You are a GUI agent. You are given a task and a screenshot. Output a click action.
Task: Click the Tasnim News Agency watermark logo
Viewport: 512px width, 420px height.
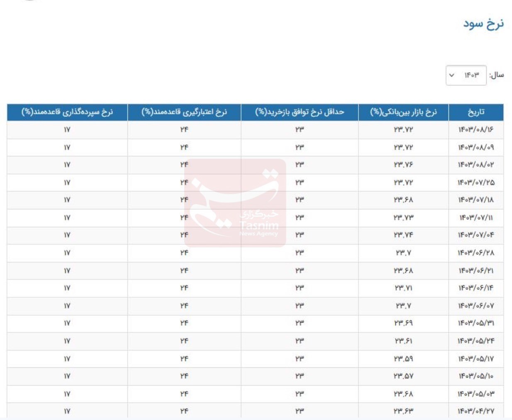click(x=235, y=203)
